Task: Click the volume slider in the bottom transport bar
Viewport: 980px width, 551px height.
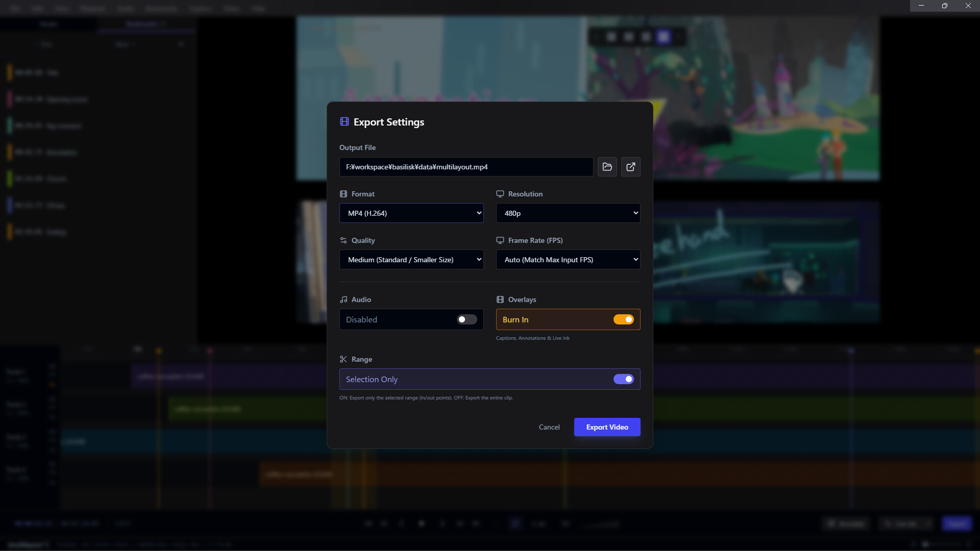Action: coord(601,524)
